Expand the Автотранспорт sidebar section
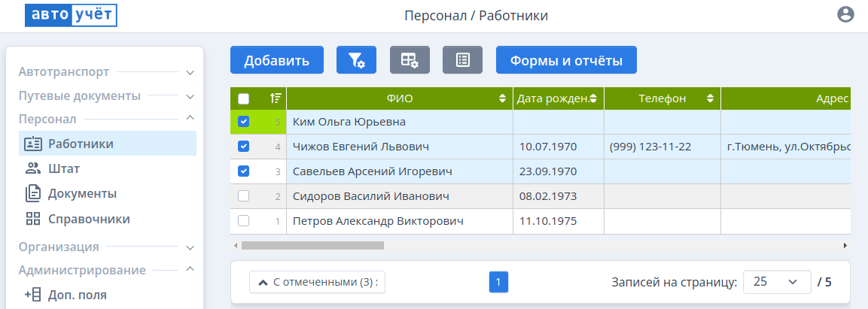Screen dimensions: 868x309 coord(190,73)
